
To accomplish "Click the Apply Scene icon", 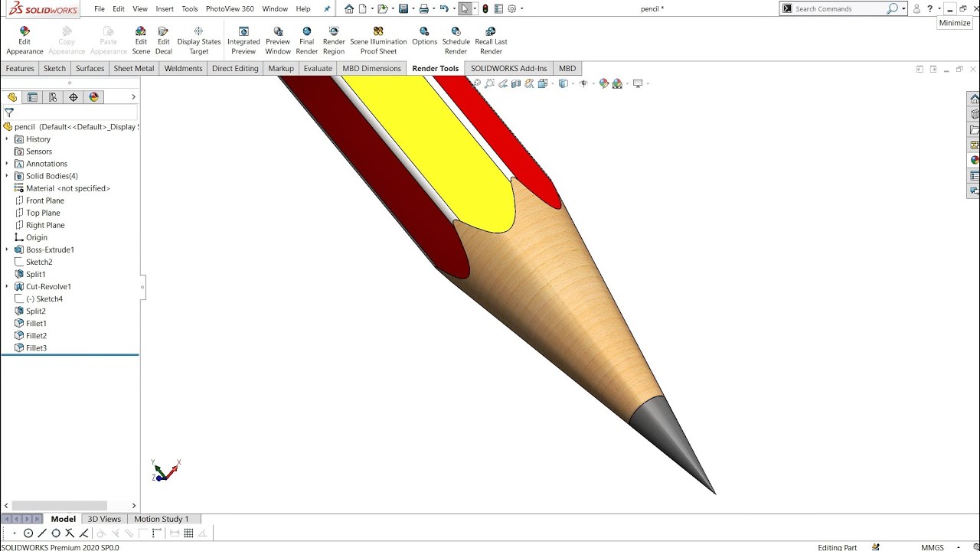I will 617,83.
